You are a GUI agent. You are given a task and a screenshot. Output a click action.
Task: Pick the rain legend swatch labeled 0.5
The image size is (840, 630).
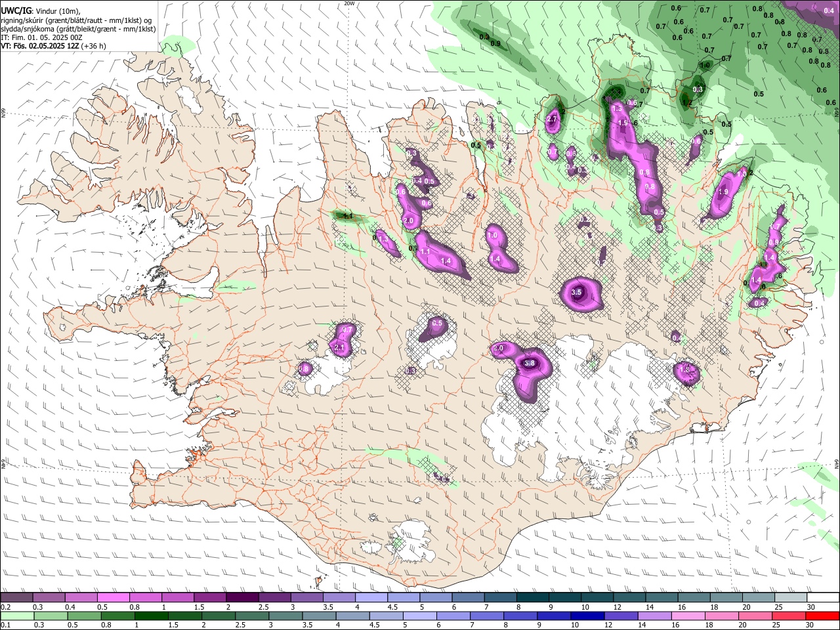[x=84, y=616]
